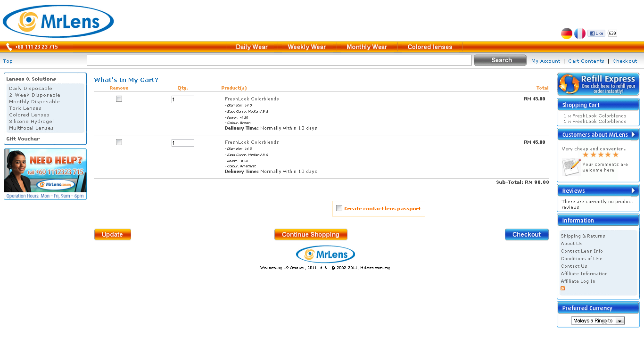Open the Gift Voucher link

click(x=23, y=139)
